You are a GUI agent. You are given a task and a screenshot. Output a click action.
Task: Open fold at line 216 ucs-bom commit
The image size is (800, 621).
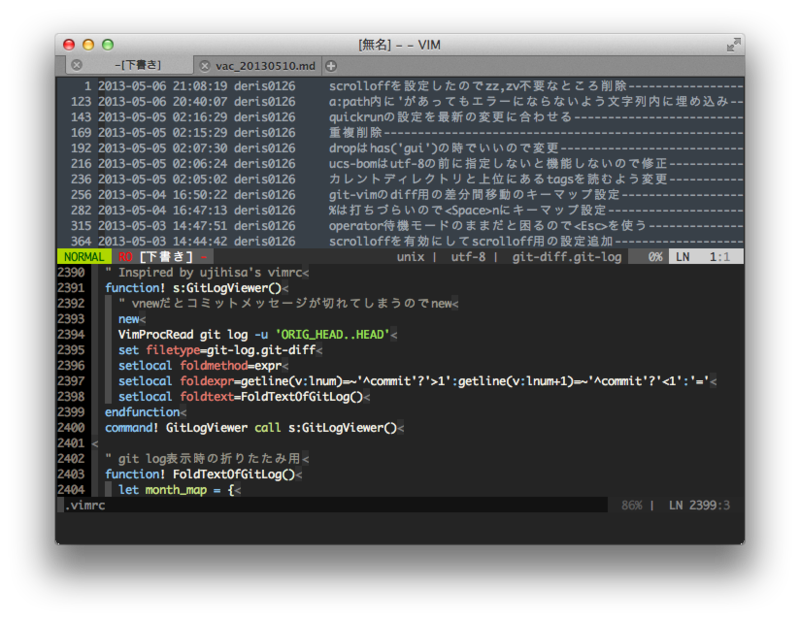pyautogui.click(x=400, y=164)
